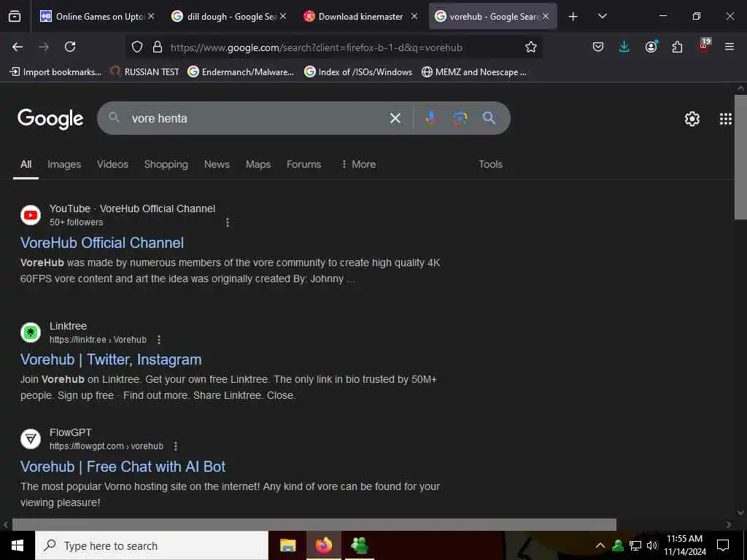This screenshot has height=560, width=747.
Task: Open the Firefox downloads panel
Action: [624, 47]
